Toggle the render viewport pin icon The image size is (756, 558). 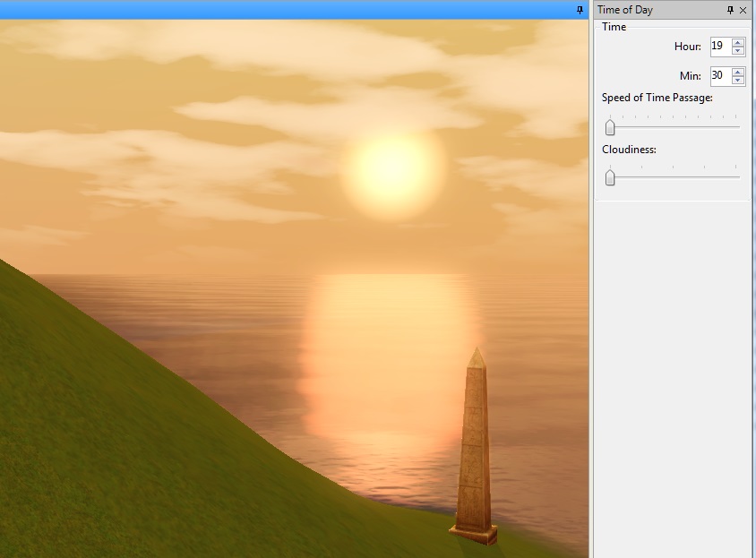pos(580,10)
